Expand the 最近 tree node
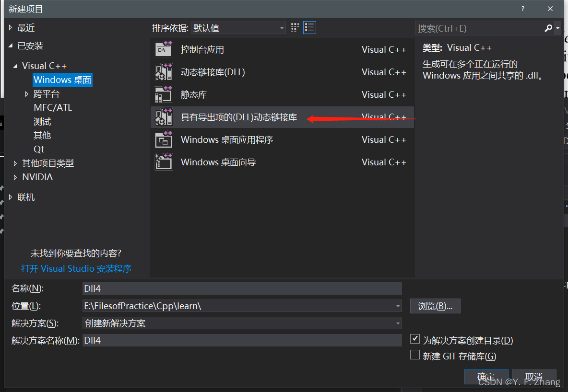Viewport: 568px width, 392px height. point(10,27)
